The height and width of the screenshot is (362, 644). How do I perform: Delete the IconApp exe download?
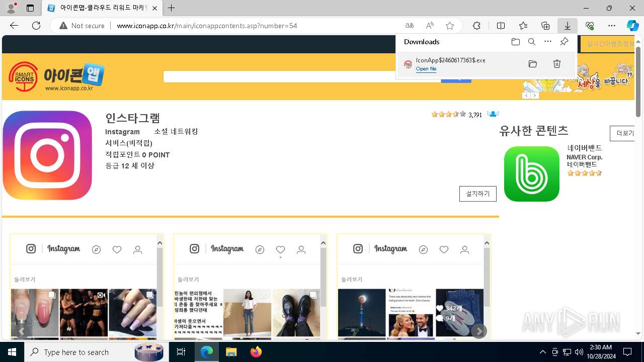pos(557,64)
